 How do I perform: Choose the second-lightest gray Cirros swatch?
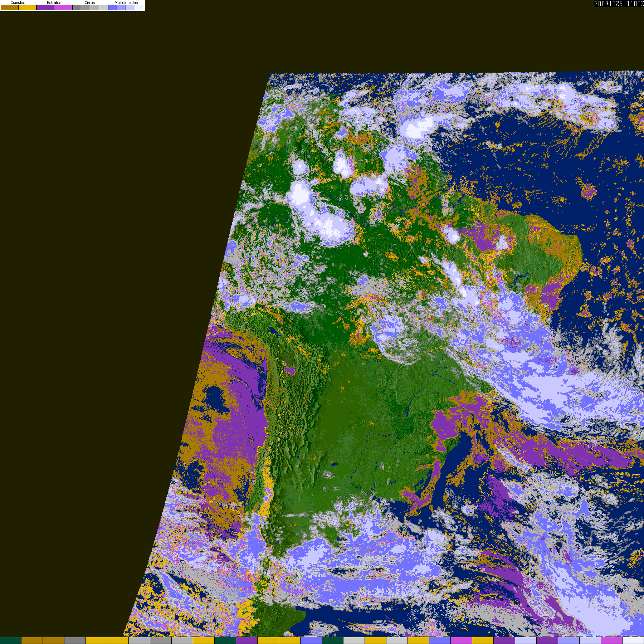[x=94, y=7]
